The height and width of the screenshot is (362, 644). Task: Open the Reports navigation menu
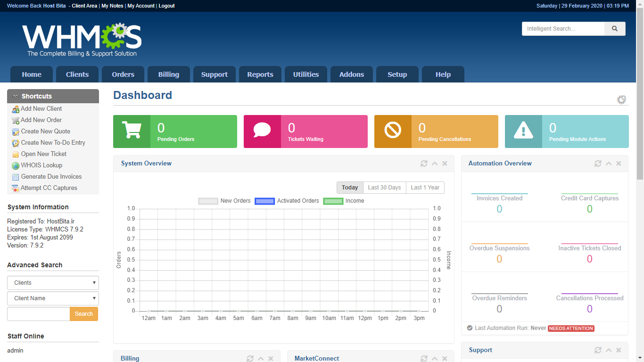point(260,74)
